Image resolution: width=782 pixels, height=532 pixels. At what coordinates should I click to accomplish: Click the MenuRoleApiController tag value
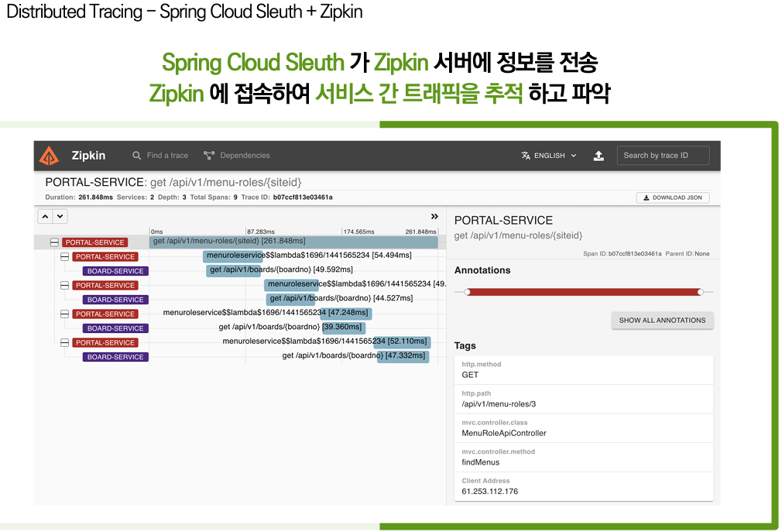point(504,434)
